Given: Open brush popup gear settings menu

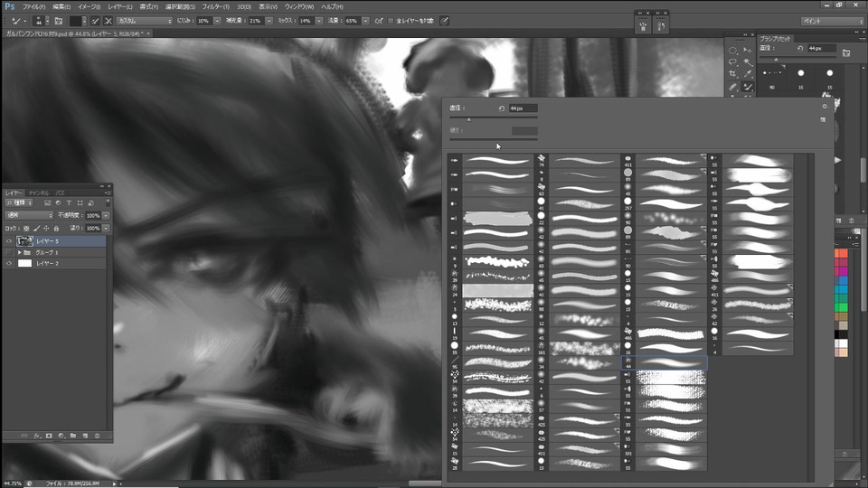Looking at the screenshot, I should point(825,107).
